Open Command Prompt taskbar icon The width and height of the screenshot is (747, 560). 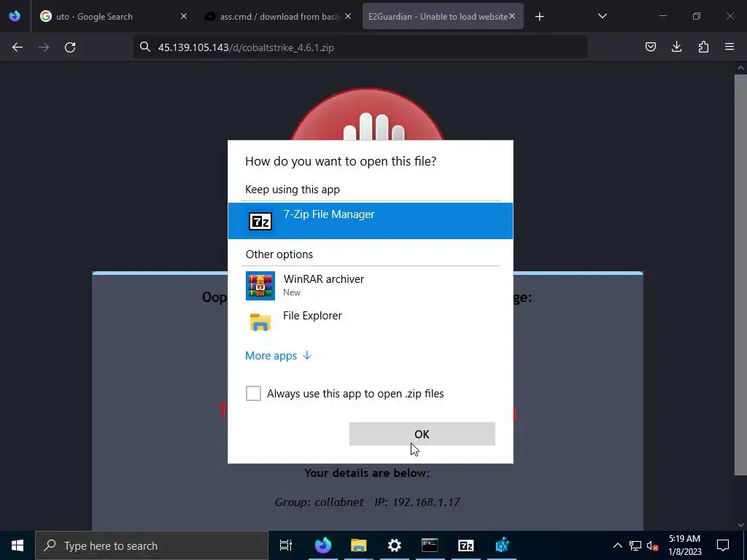[430, 545]
